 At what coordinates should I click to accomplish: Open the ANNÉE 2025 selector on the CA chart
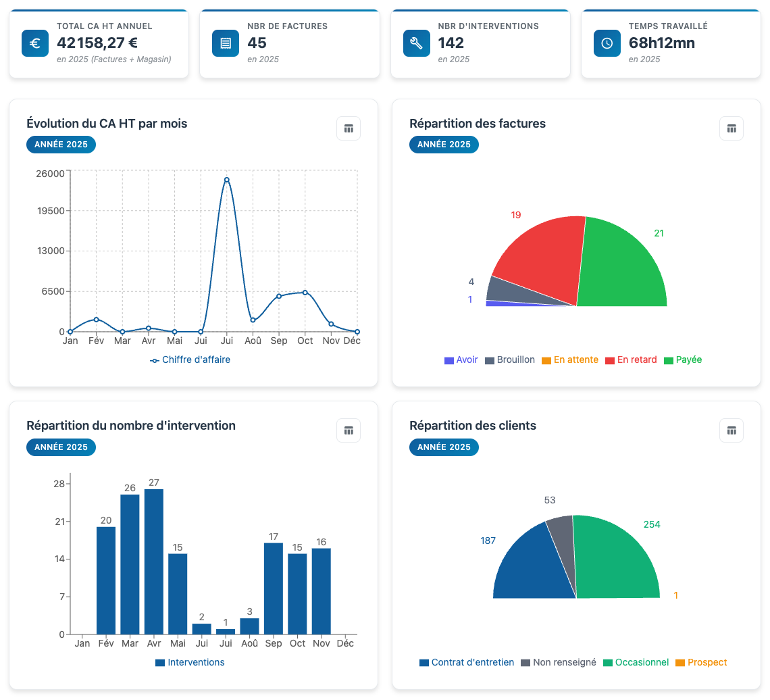(61, 145)
